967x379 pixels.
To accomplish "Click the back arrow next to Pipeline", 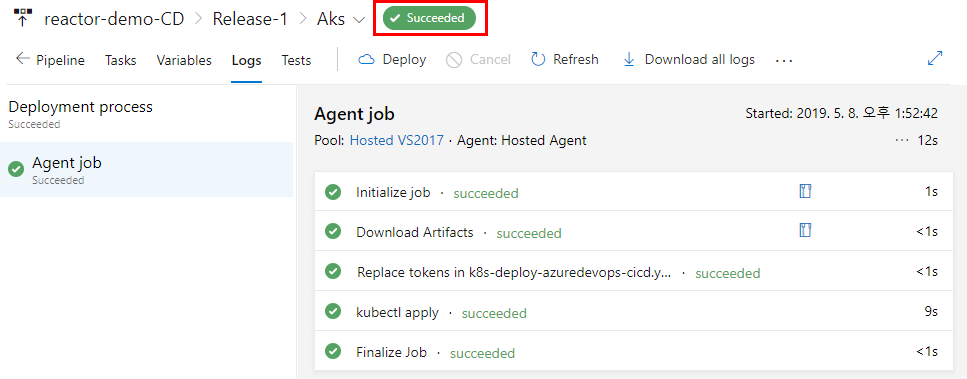I will click(23, 59).
